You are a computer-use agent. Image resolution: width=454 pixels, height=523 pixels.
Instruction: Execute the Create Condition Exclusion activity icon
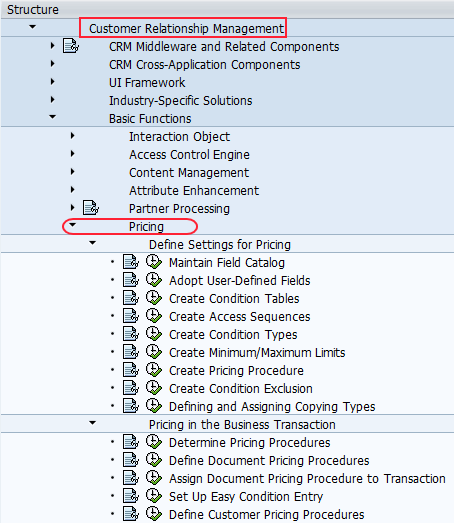click(x=154, y=388)
